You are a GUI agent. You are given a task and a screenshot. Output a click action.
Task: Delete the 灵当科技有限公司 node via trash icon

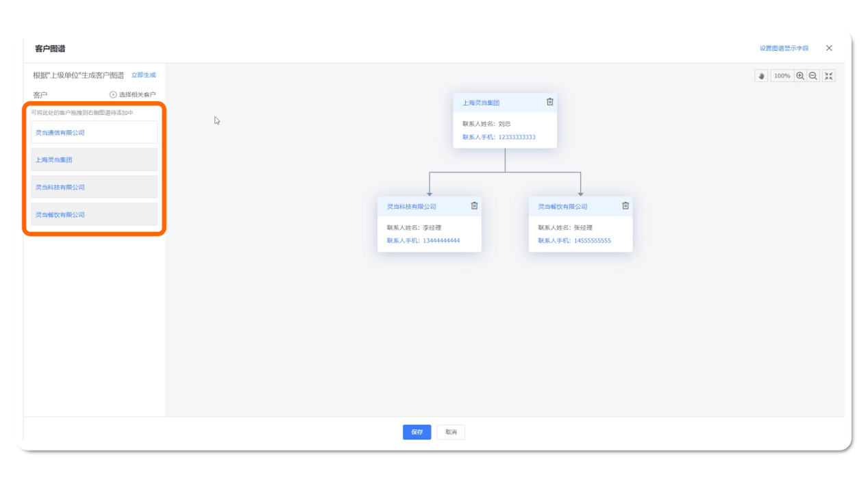click(474, 205)
